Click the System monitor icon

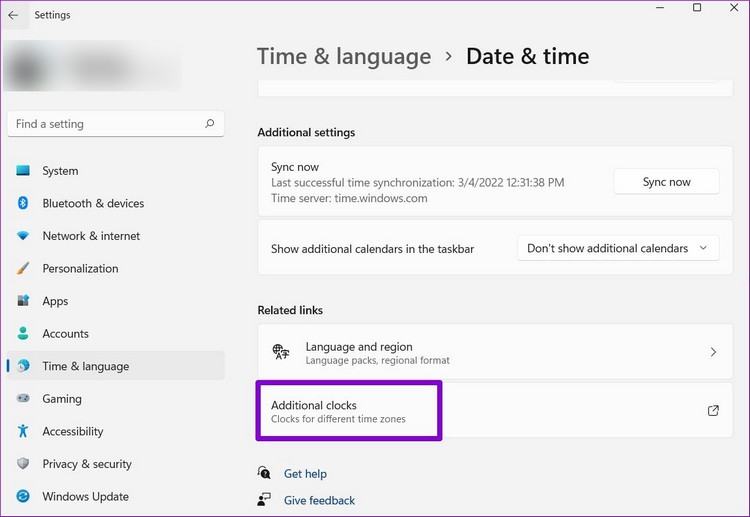(23, 171)
